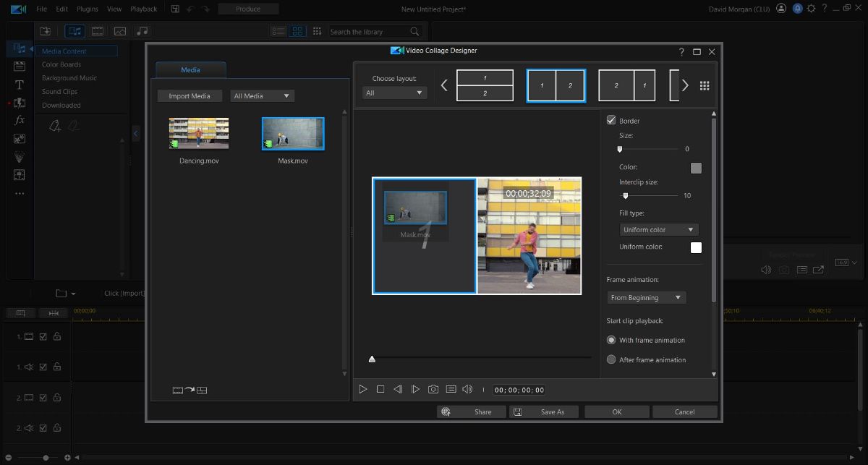The height and width of the screenshot is (465, 868).
Task: Open the Fill type dropdown
Action: point(658,229)
